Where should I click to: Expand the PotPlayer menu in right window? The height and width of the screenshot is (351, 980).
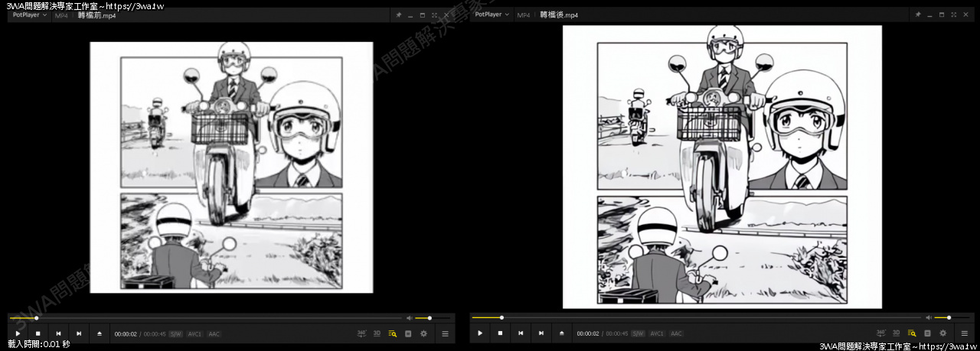coord(492,15)
